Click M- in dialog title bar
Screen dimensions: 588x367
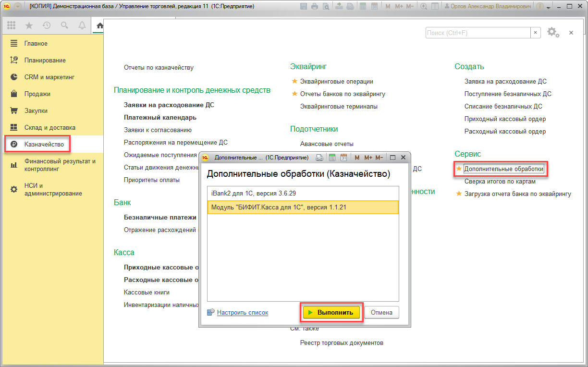pyautogui.click(x=380, y=157)
